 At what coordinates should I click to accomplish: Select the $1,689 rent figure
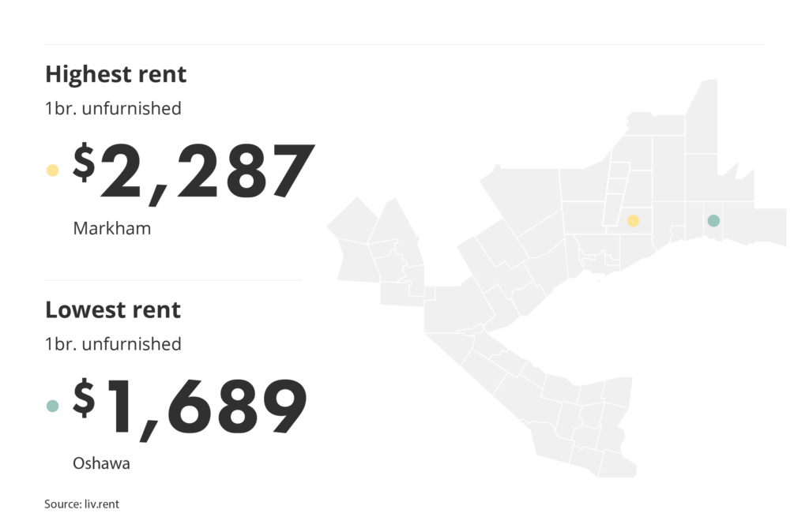[x=190, y=408]
